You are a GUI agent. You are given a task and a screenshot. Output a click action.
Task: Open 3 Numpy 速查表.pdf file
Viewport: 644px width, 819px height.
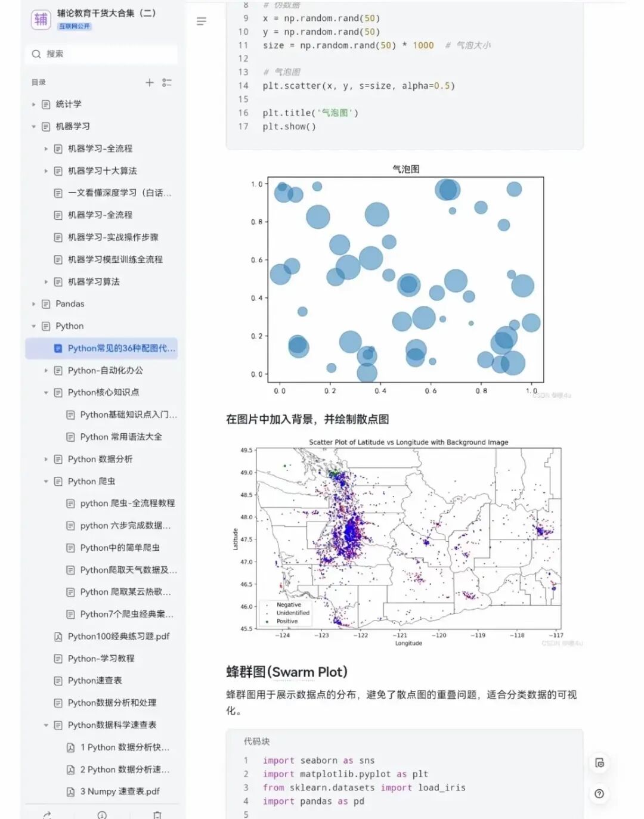(120, 792)
